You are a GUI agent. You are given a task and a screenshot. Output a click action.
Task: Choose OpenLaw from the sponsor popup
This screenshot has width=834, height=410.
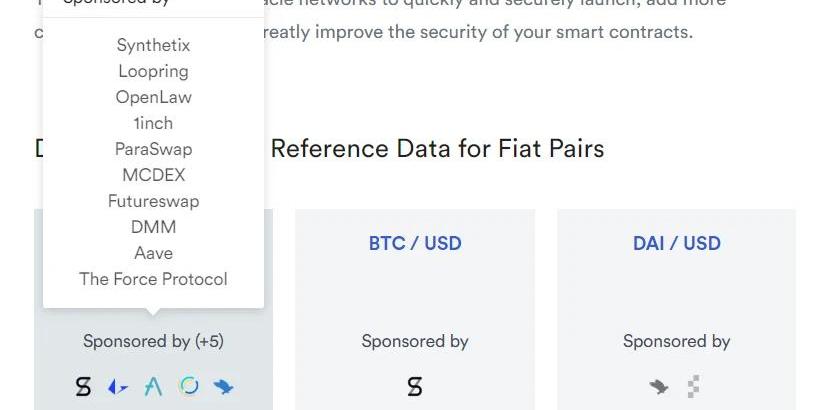click(153, 97)
